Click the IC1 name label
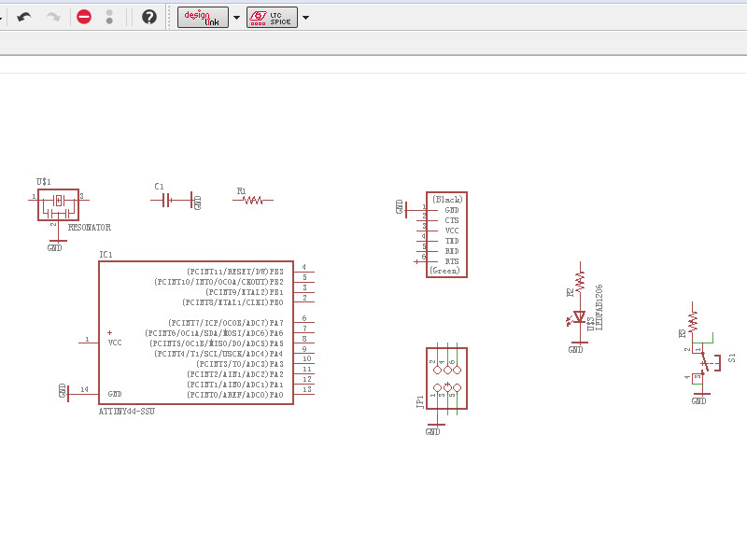Image resolution: width=747 pixels, height=560 pixels. pos(106,255)
